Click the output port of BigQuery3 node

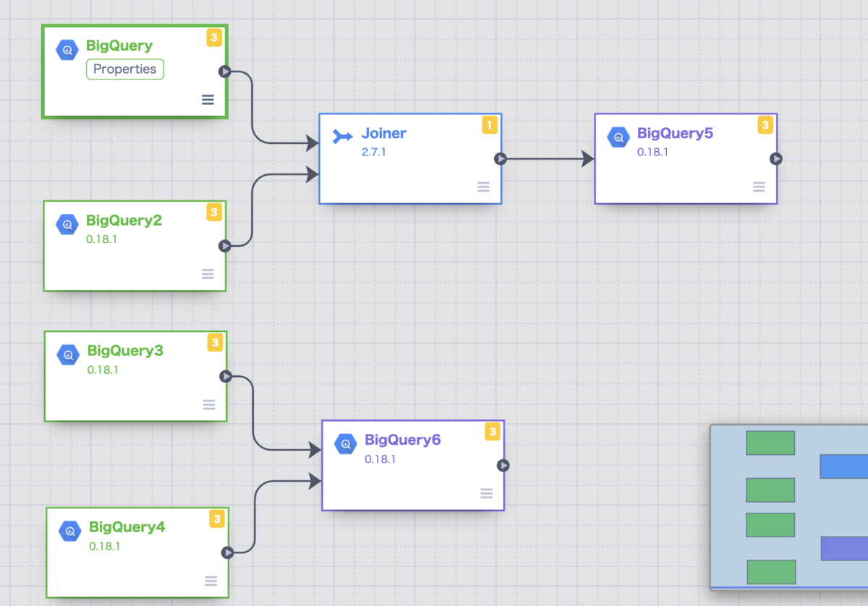[x=226, y=376]
